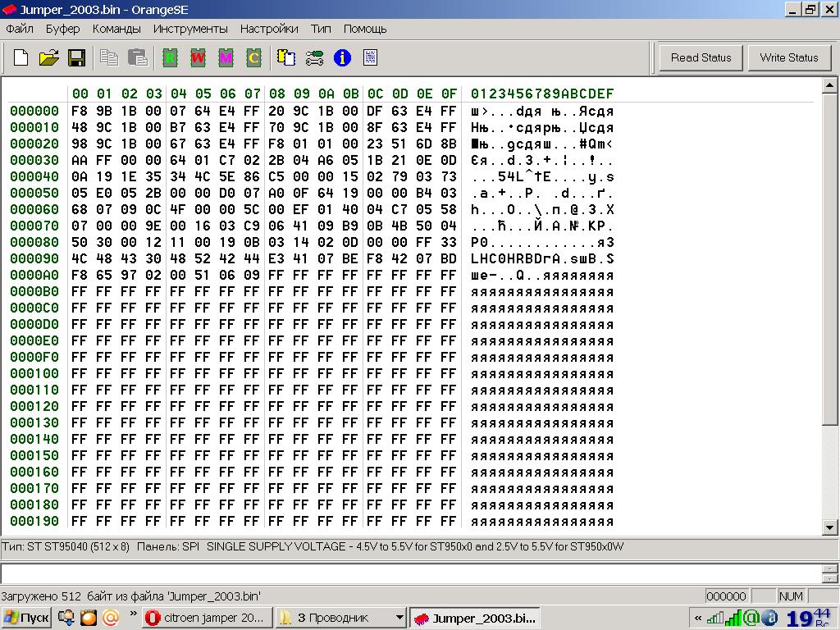Click the grayed-out Paste icon
The image size is (840, 630).
click(x=138, y=57)
